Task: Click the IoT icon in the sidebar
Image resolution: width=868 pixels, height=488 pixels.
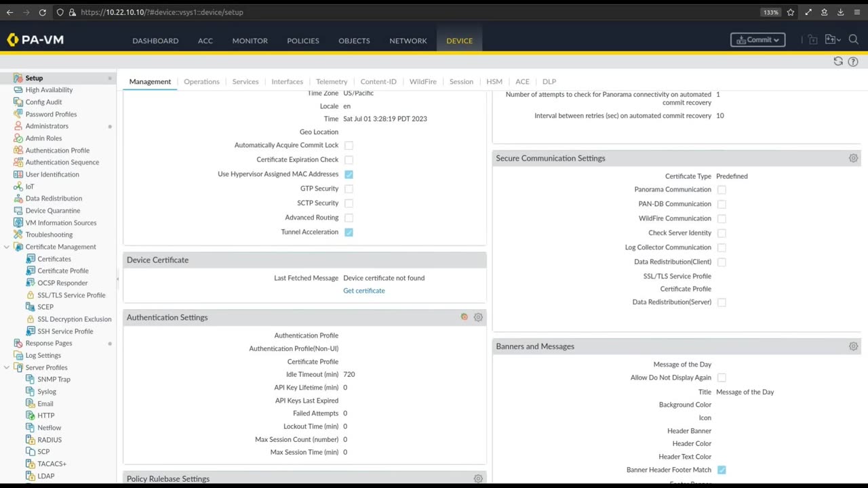Action: click(18, 186)
